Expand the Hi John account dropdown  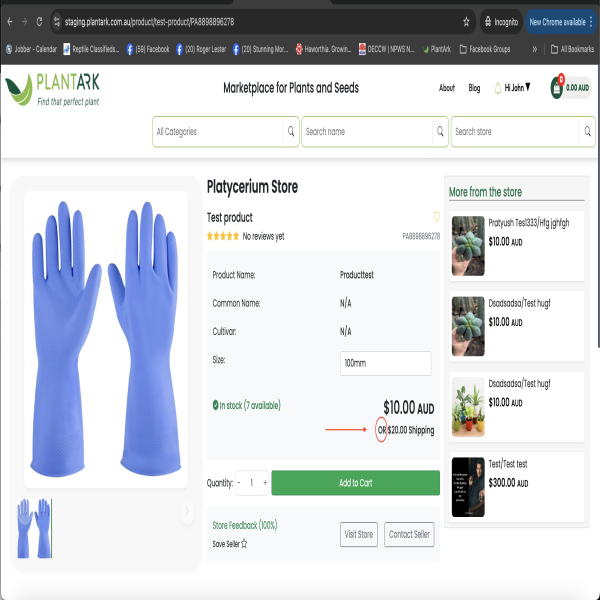518,88
